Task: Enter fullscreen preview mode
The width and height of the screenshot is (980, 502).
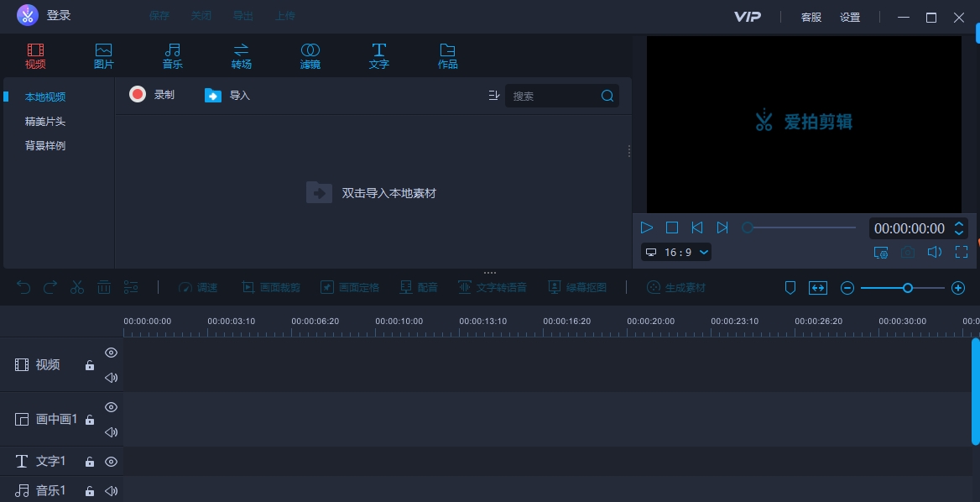Action: 962,252
